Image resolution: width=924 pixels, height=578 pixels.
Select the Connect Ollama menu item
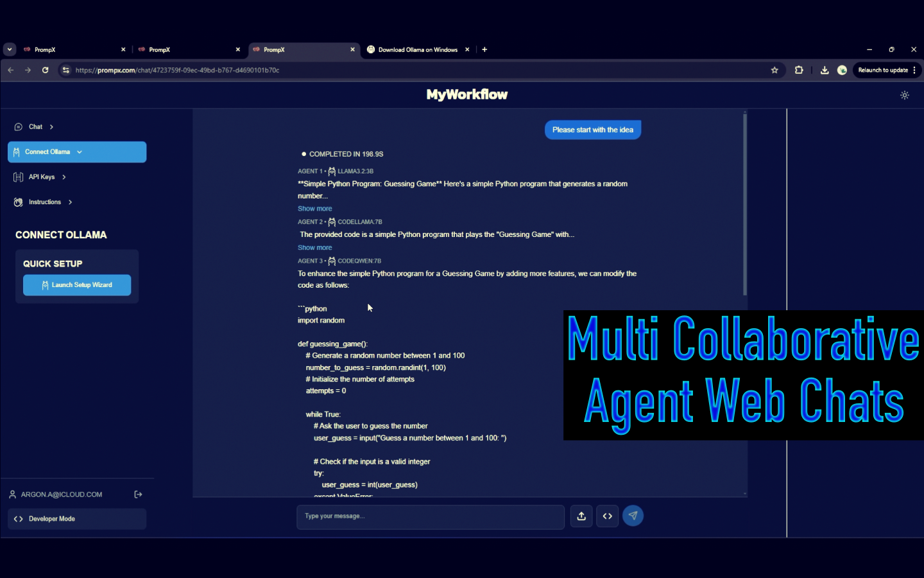[77, 152]
